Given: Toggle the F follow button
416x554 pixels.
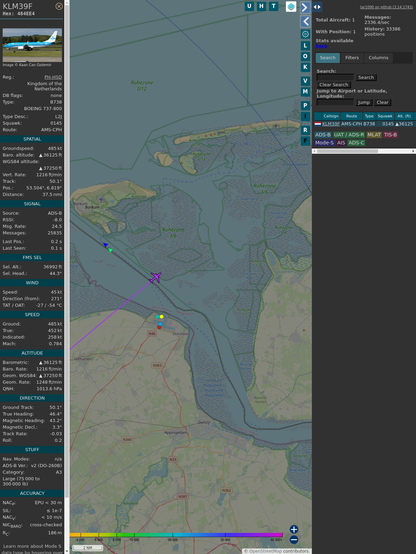Looking at the screenshot, I should click(305, 141).
